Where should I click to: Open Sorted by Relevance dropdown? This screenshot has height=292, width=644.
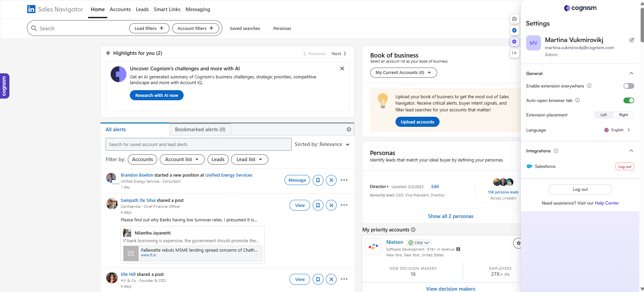coord(322,144)
